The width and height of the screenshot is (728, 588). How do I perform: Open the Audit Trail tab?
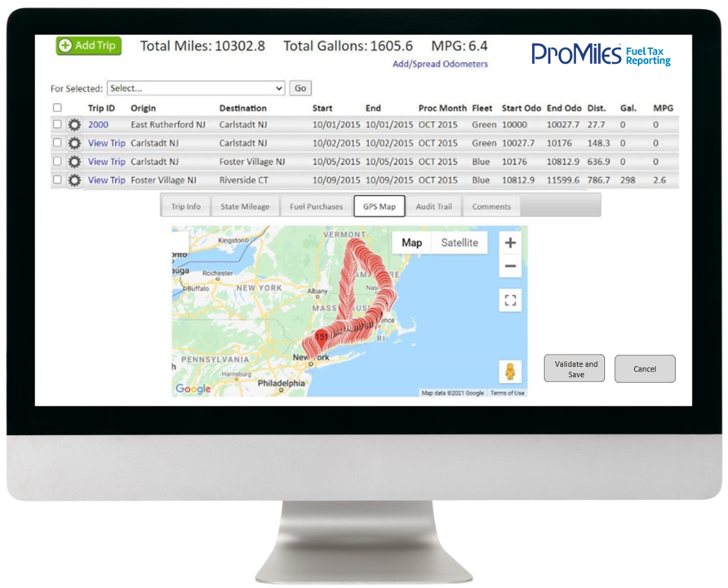tap(433, 207)
